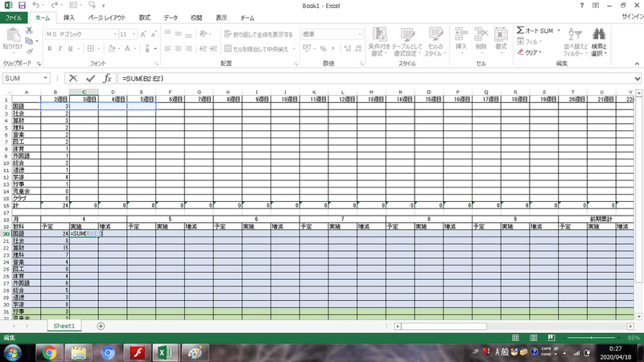Viewport: 644px width, 362px height.
Task: Open the font size dropdown
Action: (134, 35)
